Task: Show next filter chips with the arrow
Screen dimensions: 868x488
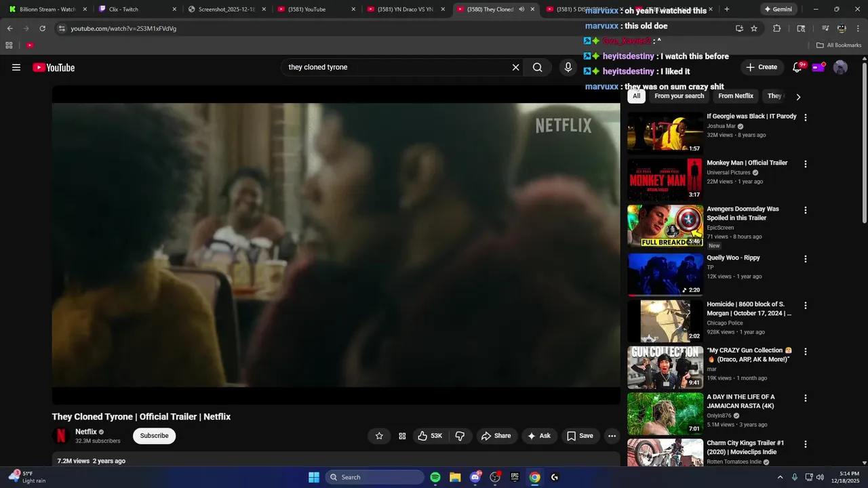Action: (x=798, y=97)
